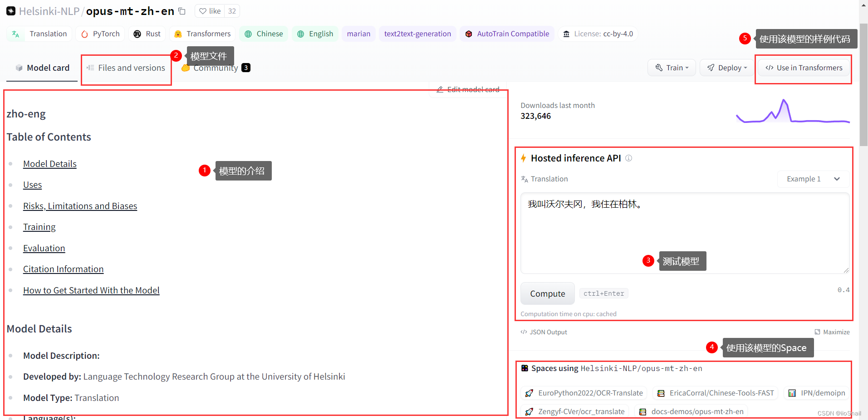Open the Train dropdown
This screenshot has height=420, width=868.
(x=672, y=68)
